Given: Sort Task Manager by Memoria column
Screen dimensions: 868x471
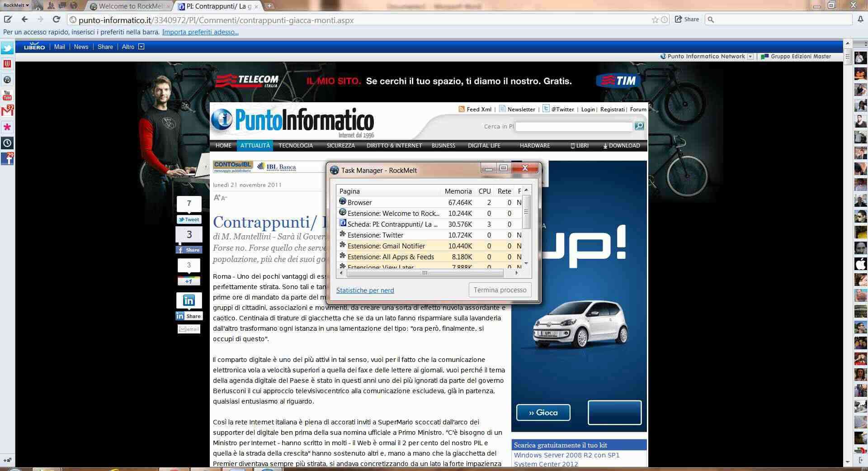Looking at the screenshot, I should [458, 191].
